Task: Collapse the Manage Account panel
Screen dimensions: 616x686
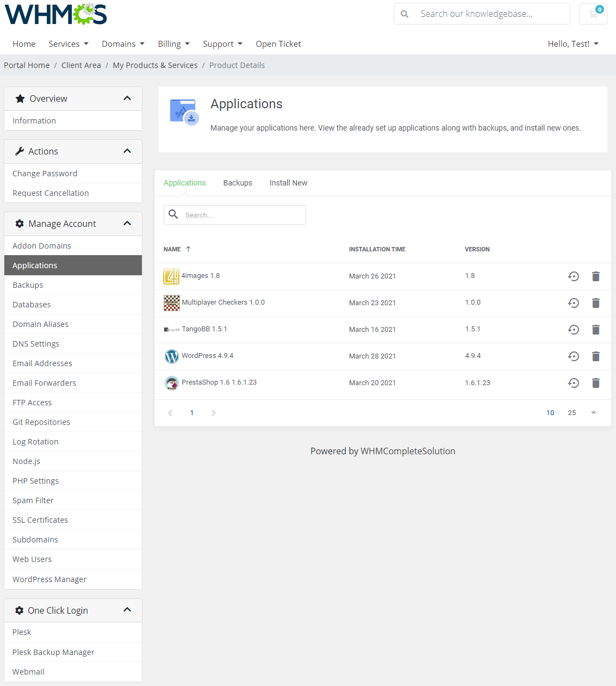Action: tap(127, 224)
